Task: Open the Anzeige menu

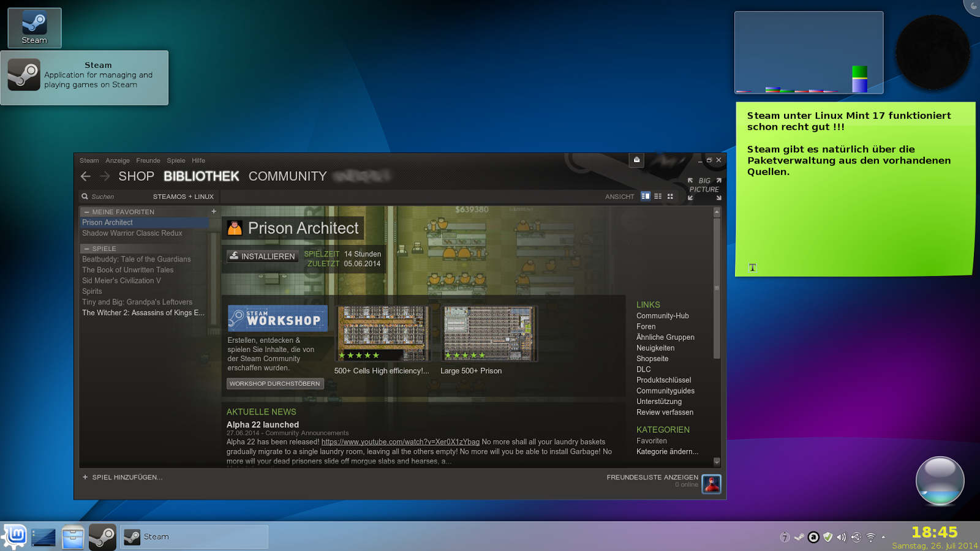Action: pyautogui.click(x=118, y=160)
